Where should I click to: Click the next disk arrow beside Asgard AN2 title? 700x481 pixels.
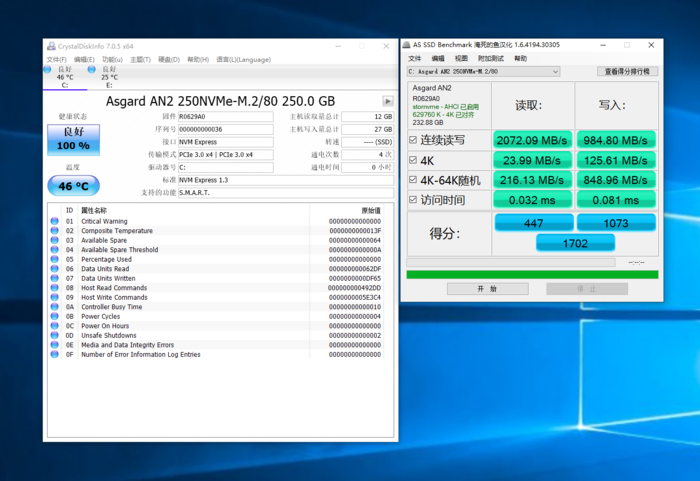pos(388,101)
